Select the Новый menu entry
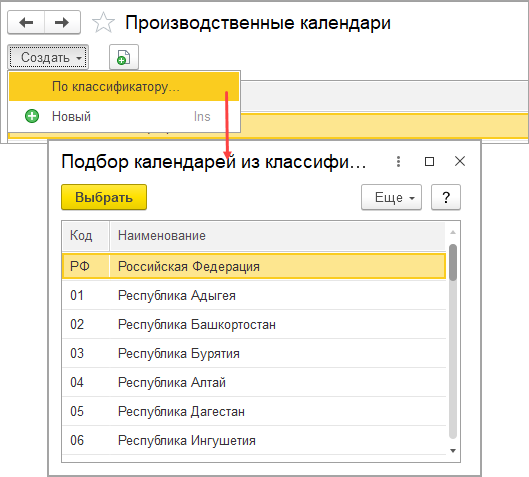The width and height of the screenshot is (529, 477). coord(124,116)
